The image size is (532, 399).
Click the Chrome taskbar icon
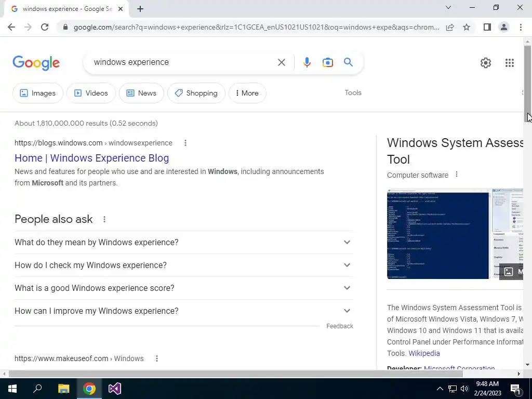coord(89,389)
